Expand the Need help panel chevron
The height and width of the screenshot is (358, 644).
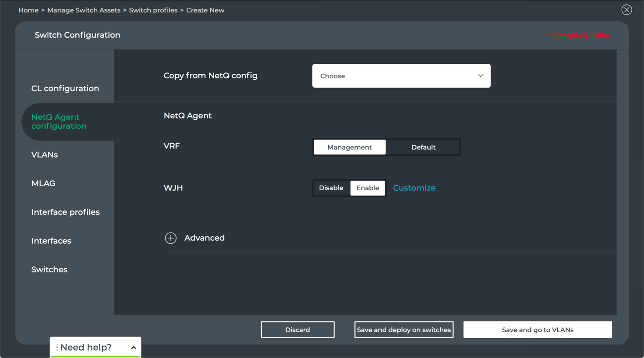(x=133, y=348)
